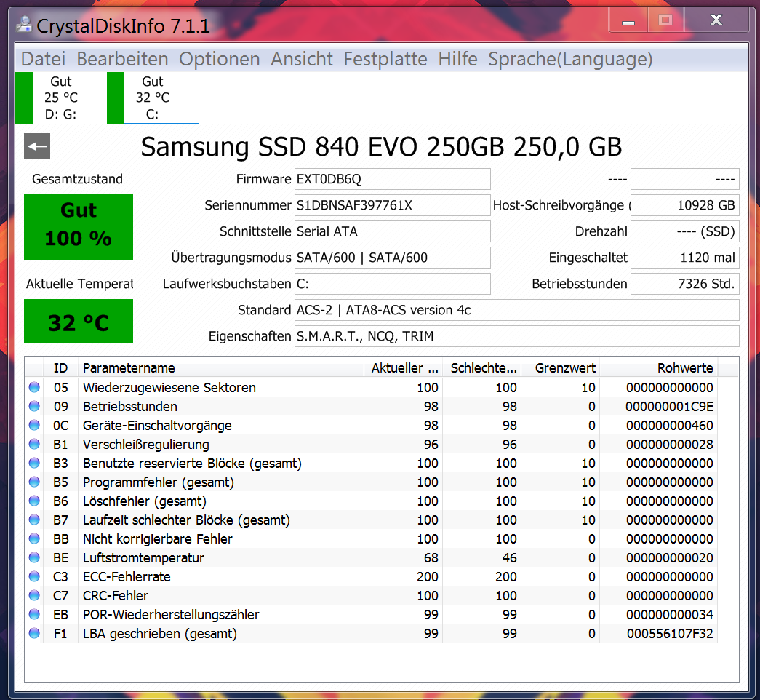Image resolution: width=760 pixels, height=700 pixels.
Task: Click status dot for Wiederzugewiesene Sektoren
Action: (34, 387)
